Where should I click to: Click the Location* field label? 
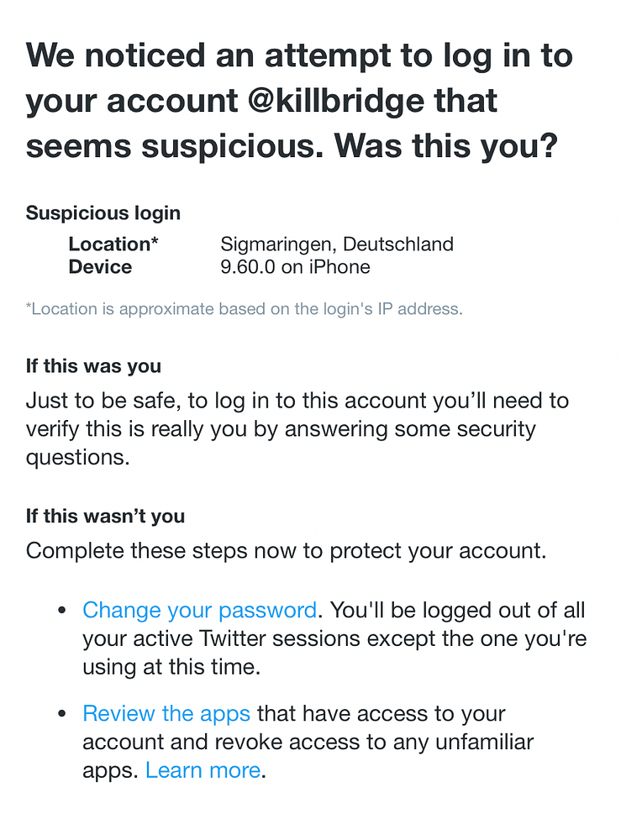(113, 244)
